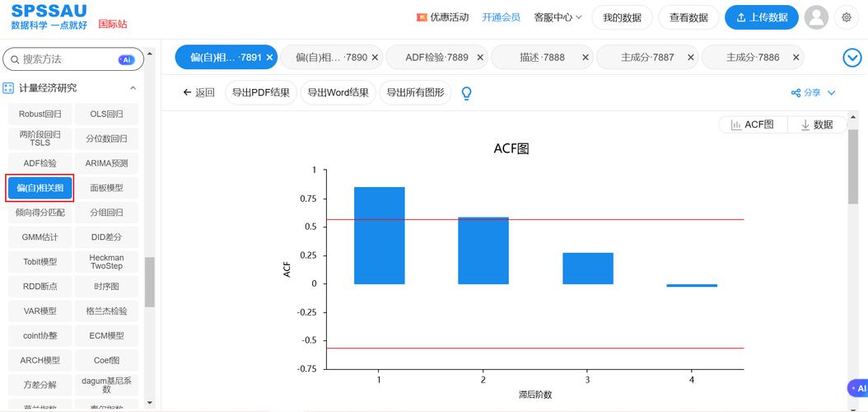
Task: Click 导出PDF结果 button
Action: point(261,93)
